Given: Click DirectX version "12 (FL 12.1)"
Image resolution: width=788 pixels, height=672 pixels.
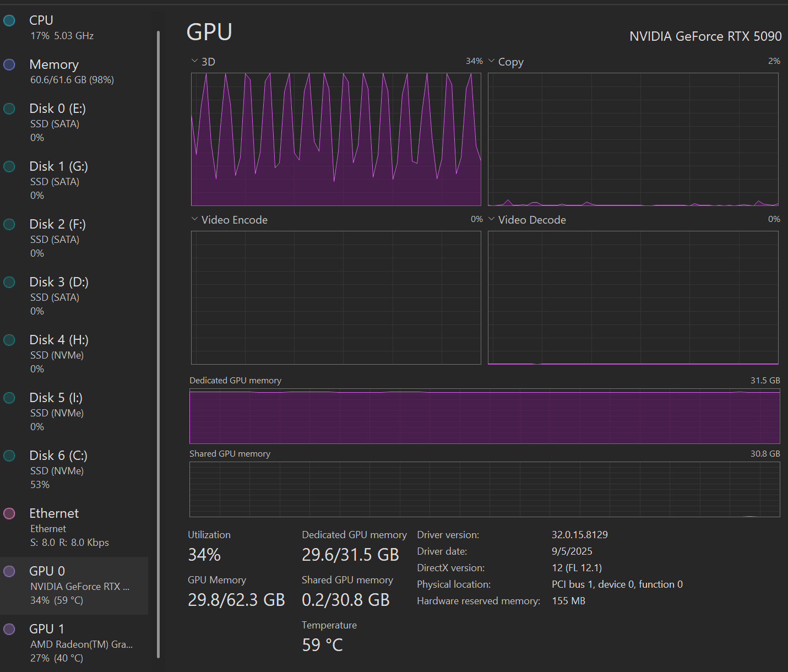Looking at the screenshot, I should [577, 568].
